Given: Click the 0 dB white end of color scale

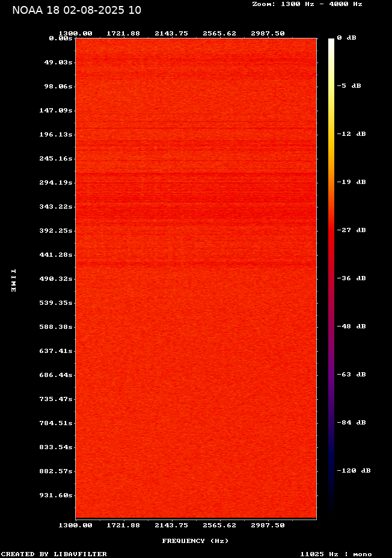Looking at the screenshot, I should click(x=331, y=40).
